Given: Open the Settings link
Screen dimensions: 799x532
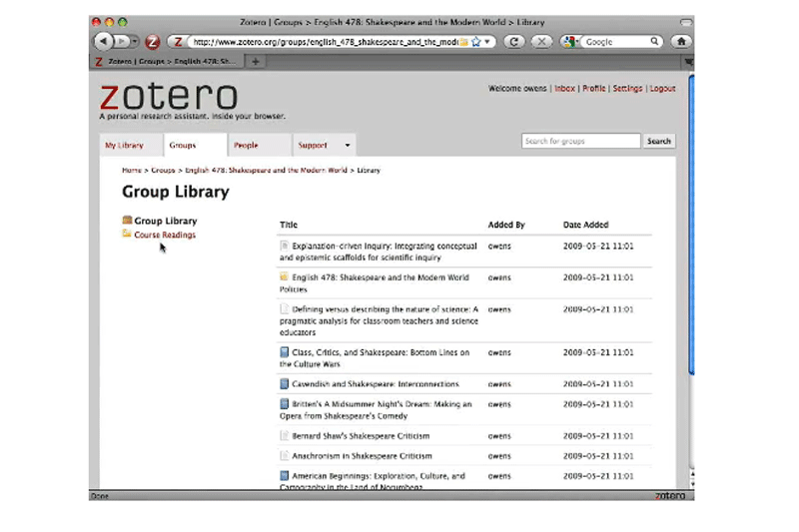Looking at the screenshot, I should [627, 88].
